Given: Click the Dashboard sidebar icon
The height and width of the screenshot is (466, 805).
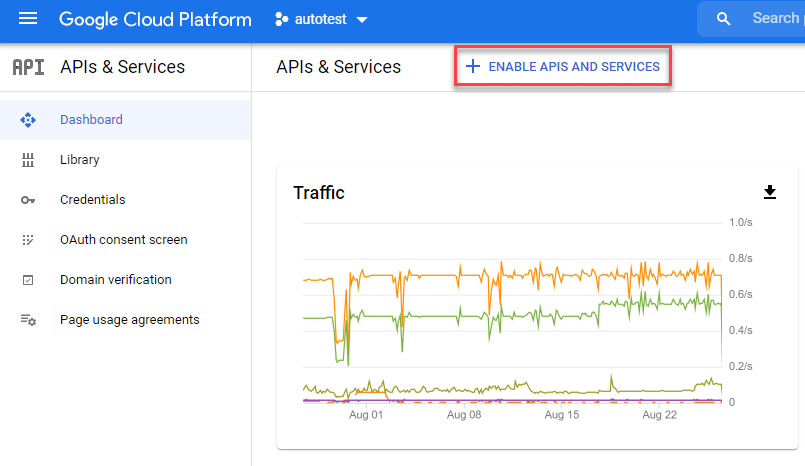Looking at the screenshot, I should coord(28,120).
